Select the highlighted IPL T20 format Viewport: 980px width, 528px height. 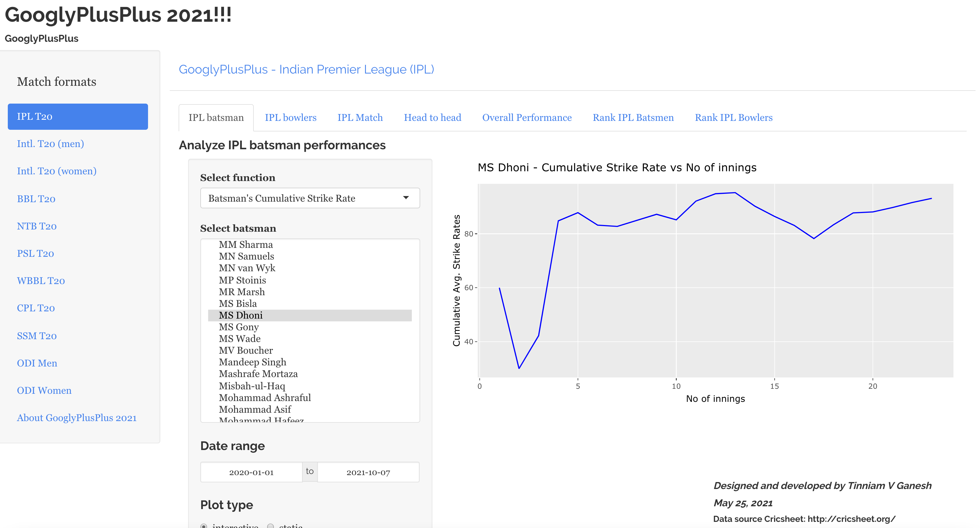coord(78,116)
